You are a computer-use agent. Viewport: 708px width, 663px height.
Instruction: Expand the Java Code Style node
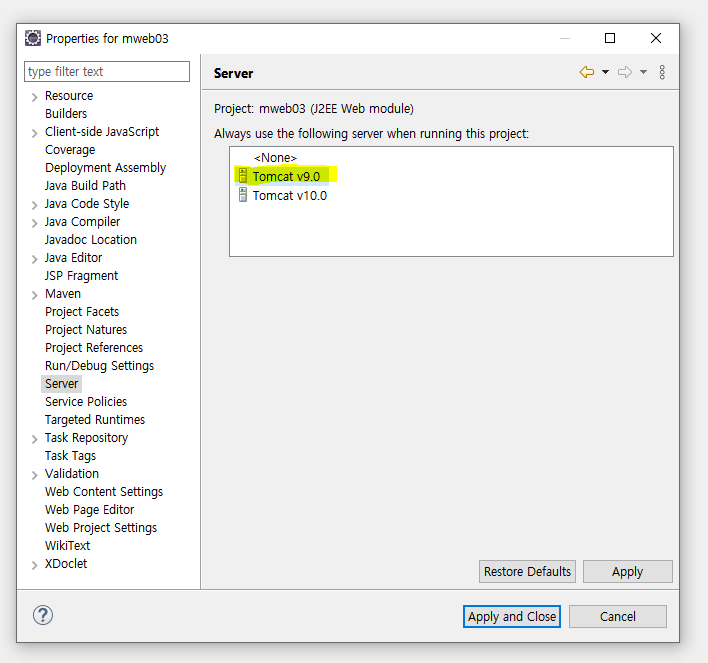coord(34,205)
